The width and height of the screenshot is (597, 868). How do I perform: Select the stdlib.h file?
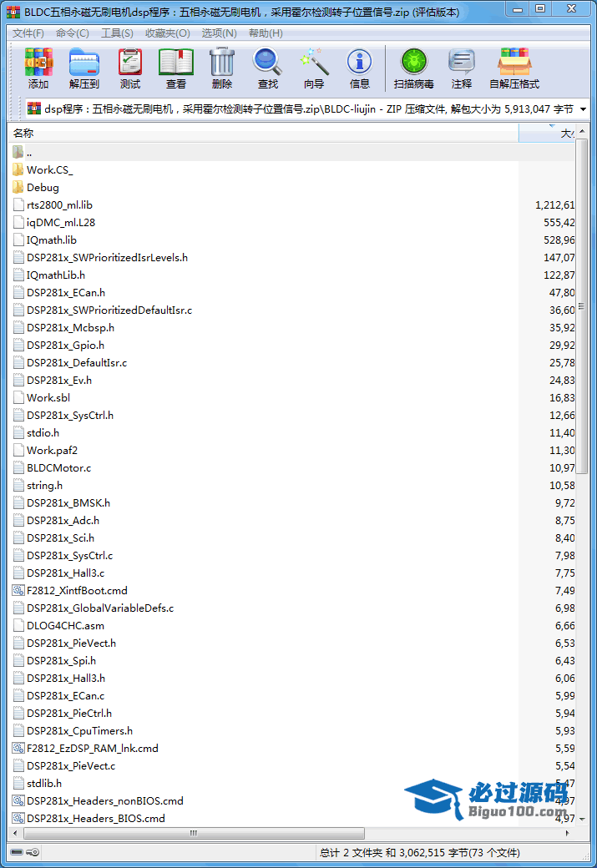pos(44,784)
